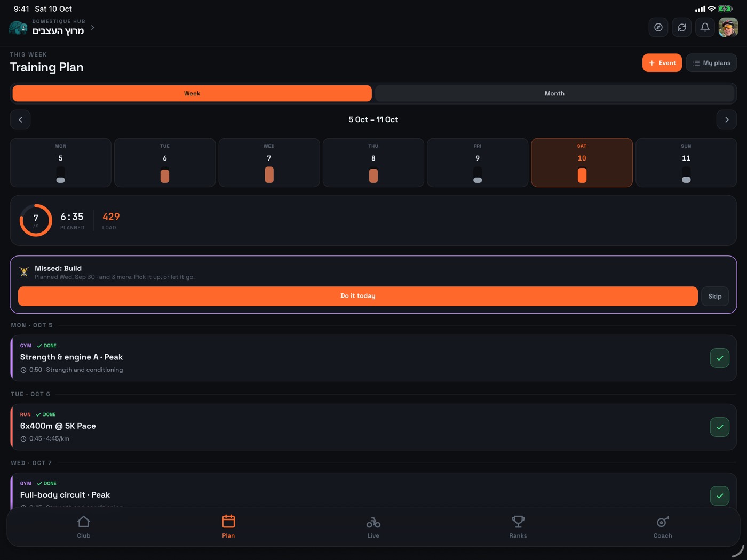Tap the 6:35 planned time

[72, 217]
